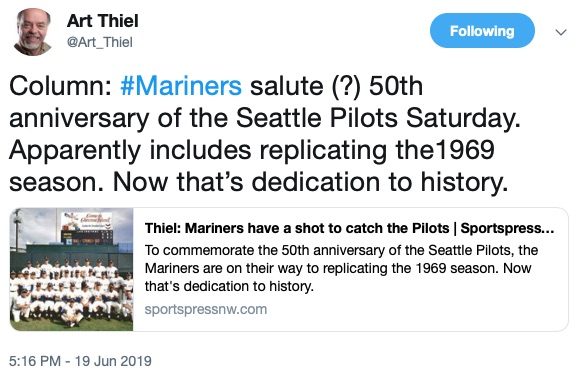Open the 5:16 PM tweet timestamp

pyautogui.click(x=35, y=361)
